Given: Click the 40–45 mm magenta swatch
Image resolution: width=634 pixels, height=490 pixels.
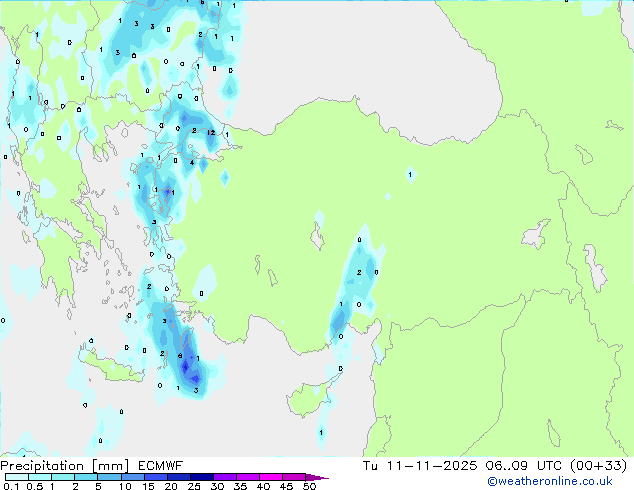Looking at the screenshot, I should click(x=271, y=477).
